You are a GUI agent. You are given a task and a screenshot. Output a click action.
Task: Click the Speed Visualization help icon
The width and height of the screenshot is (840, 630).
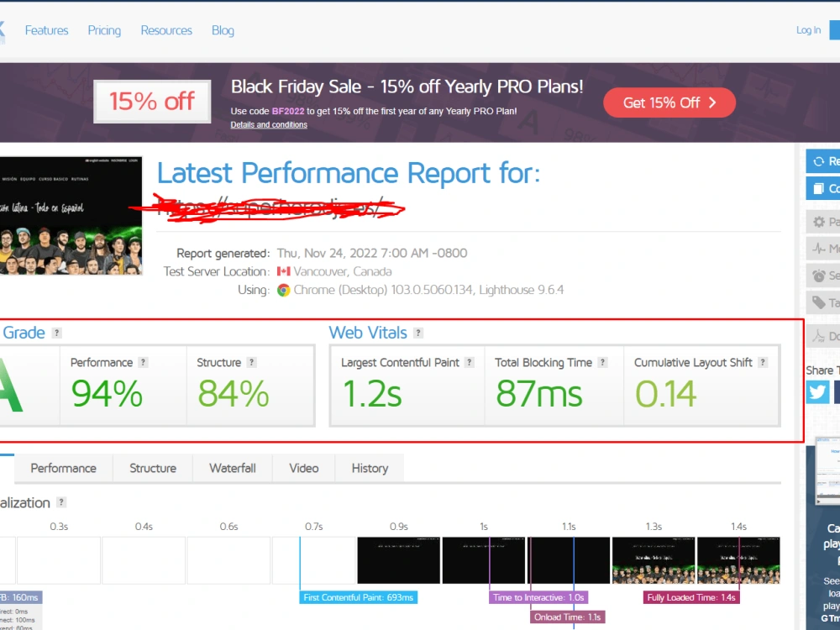[x=61, y=502]
